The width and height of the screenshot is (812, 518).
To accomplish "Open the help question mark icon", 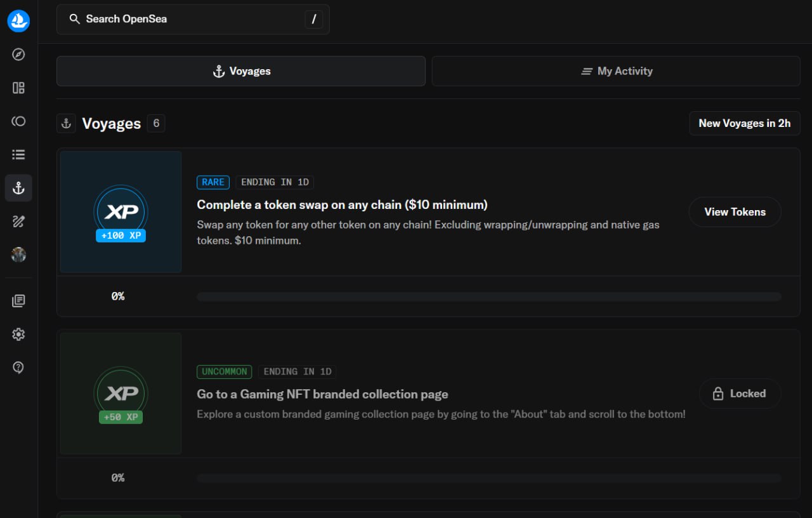I will 18,367.
